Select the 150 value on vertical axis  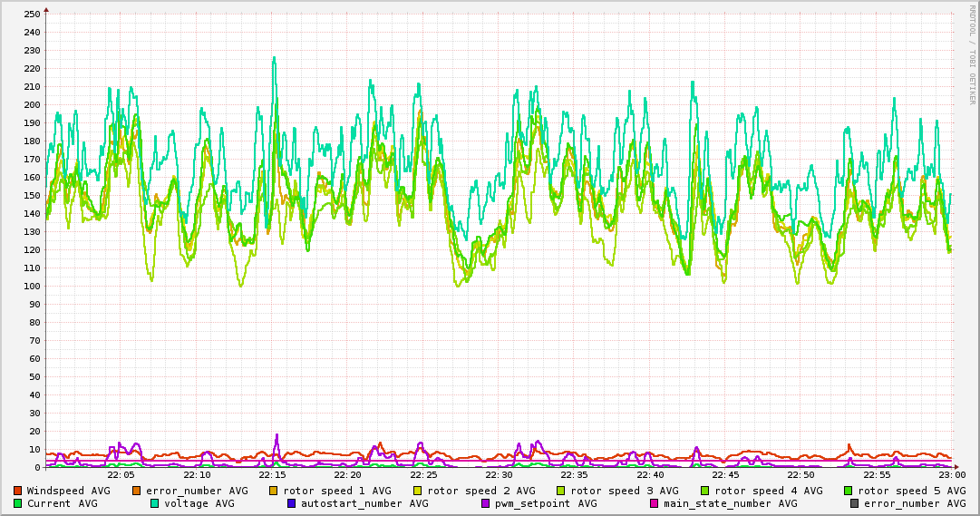31,195
